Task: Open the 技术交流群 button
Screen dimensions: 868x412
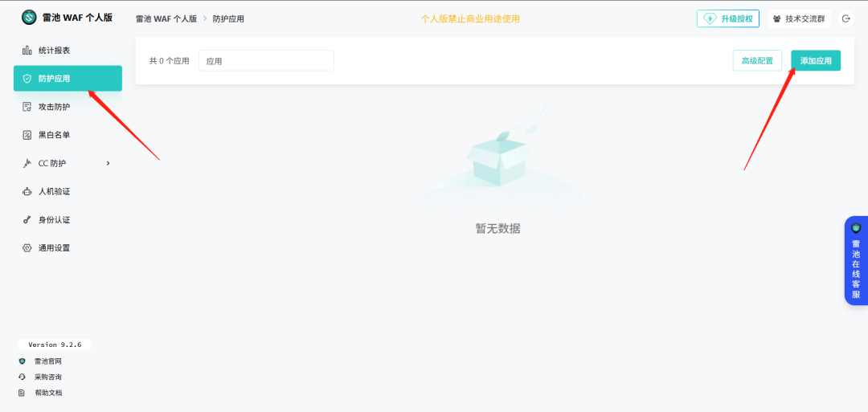Action: [x=800, y=18]
